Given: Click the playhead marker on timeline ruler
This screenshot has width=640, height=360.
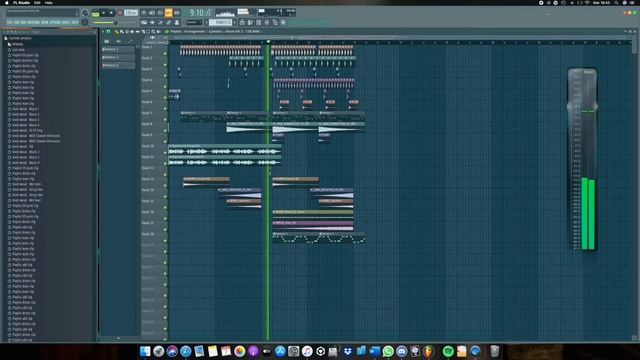Looking at the screenshot, I should [268, 42].
